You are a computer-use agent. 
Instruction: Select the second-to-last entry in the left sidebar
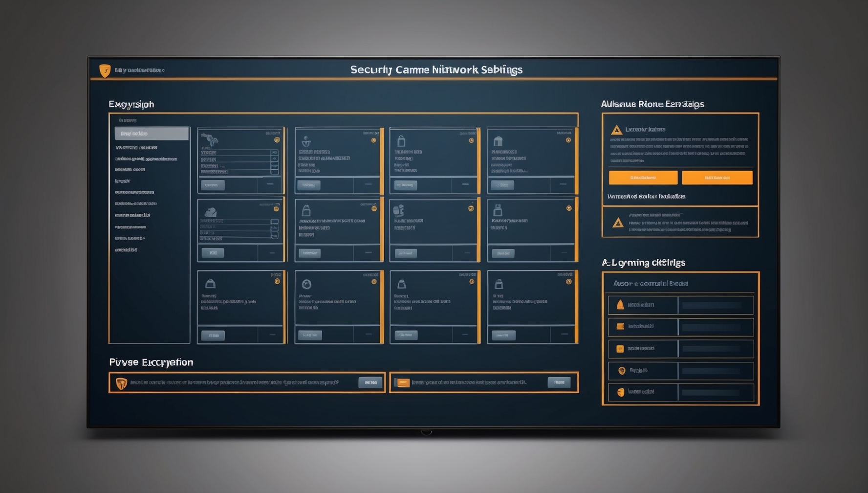tap(130, 239)
